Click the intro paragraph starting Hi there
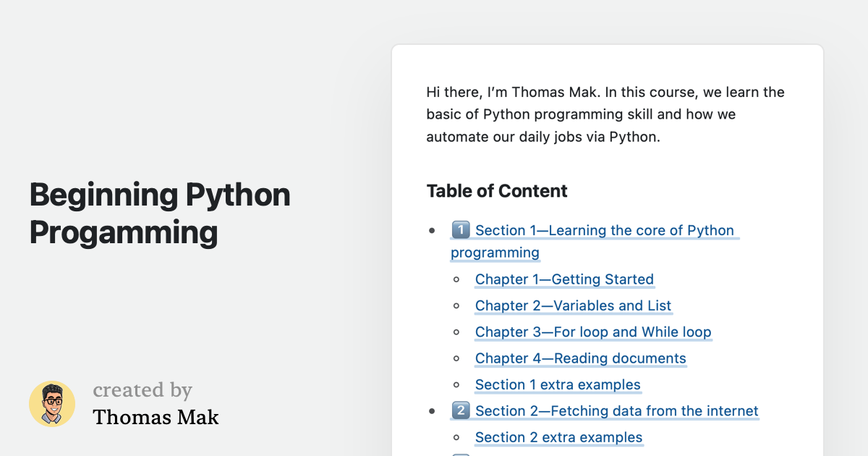The image size is (868, 456). [x=605, y=114]
